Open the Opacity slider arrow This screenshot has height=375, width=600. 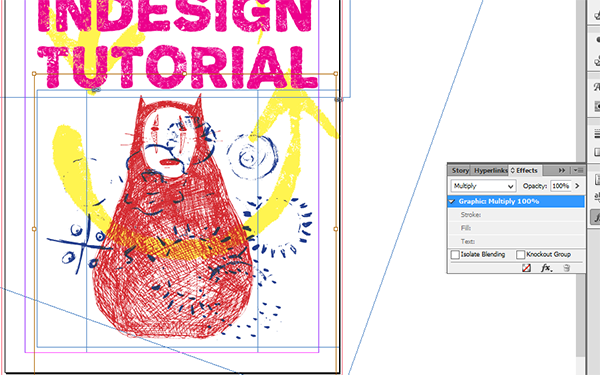coord(577,186)
